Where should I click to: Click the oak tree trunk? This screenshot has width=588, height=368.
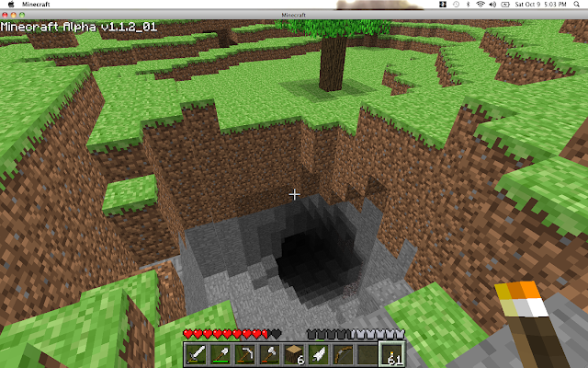pos(333,63)
